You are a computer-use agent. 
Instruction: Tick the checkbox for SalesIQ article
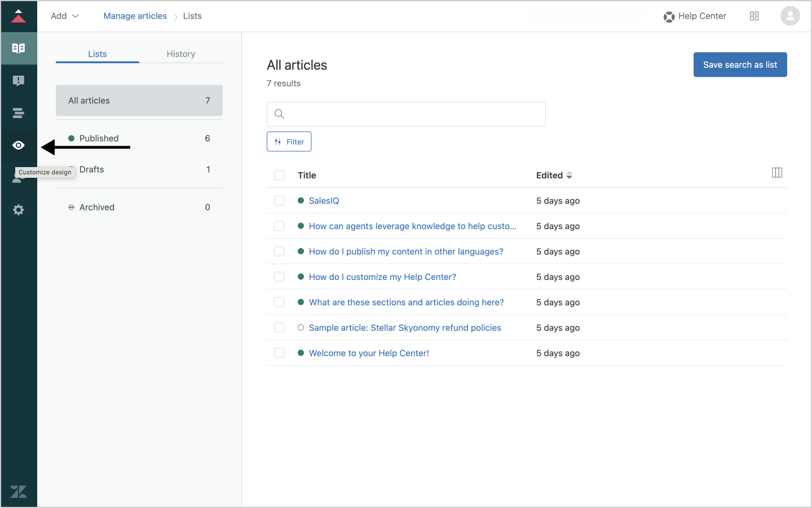point(279,201)
